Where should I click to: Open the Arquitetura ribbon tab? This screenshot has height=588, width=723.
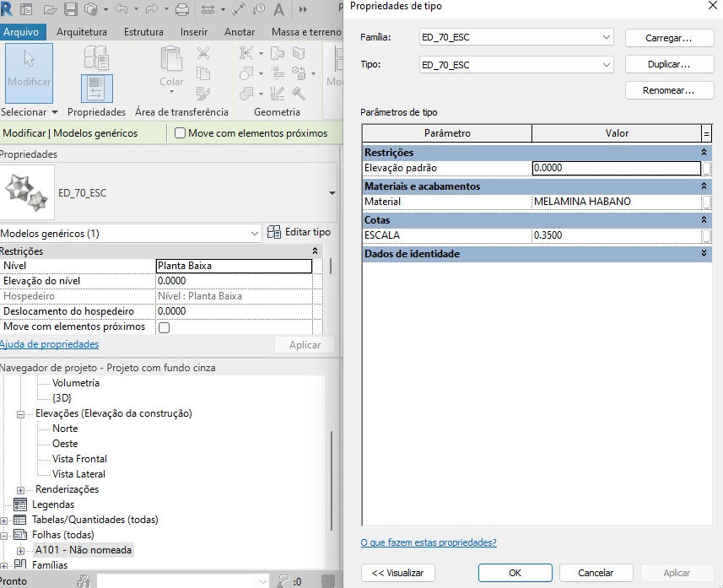82,32
